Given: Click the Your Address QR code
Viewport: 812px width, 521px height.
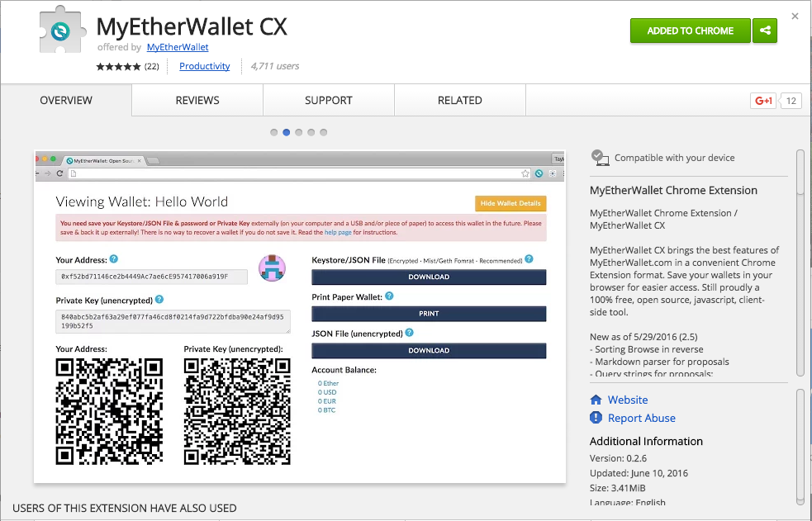Looking at the screenshot, I should (109, 411).
